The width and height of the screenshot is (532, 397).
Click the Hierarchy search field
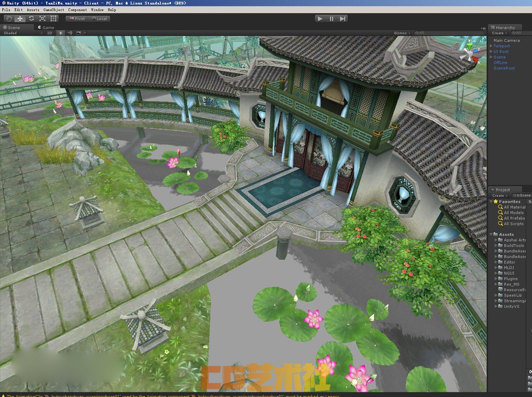[x=520, y=33]
